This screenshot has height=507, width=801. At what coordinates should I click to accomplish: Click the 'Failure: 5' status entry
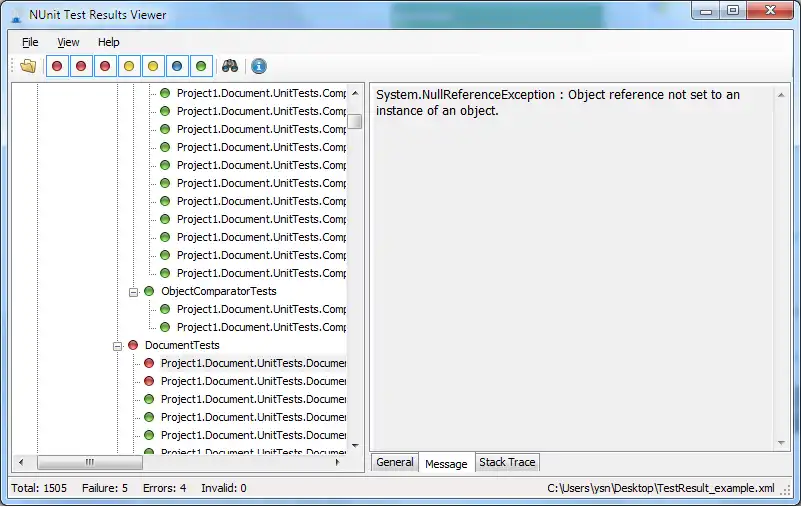pos(105,488)
